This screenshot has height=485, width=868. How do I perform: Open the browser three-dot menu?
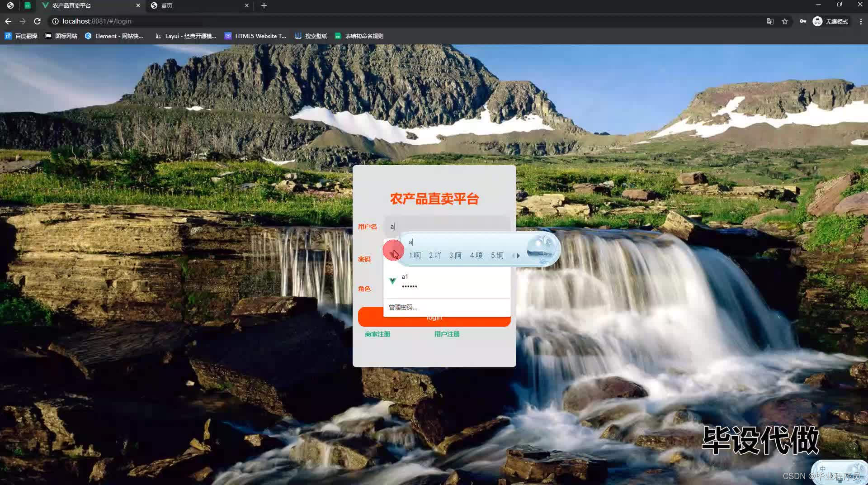point(861,21)
